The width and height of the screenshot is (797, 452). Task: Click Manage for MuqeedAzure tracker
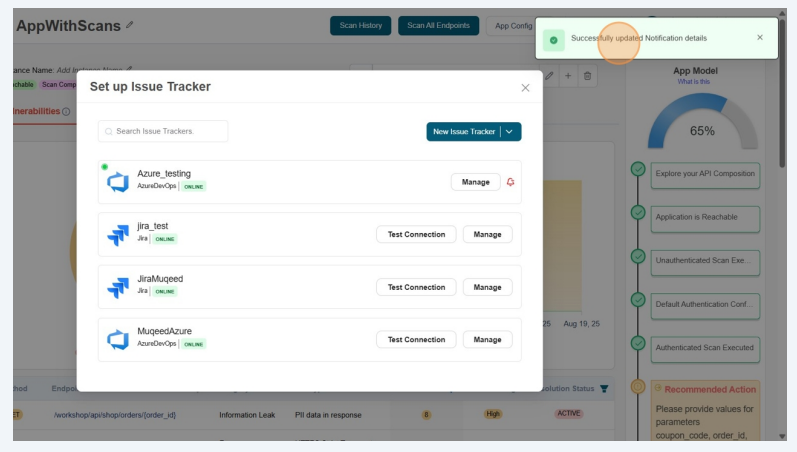(x=487, y=339)
